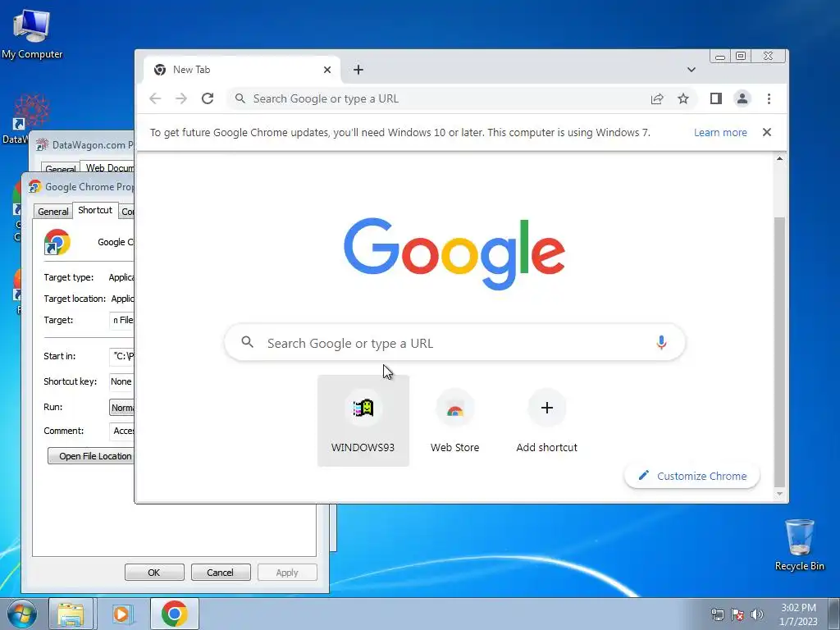Select Recycle Bin on desktop
The width and height of the screenshot is (840, 630).
pos(799,544)
